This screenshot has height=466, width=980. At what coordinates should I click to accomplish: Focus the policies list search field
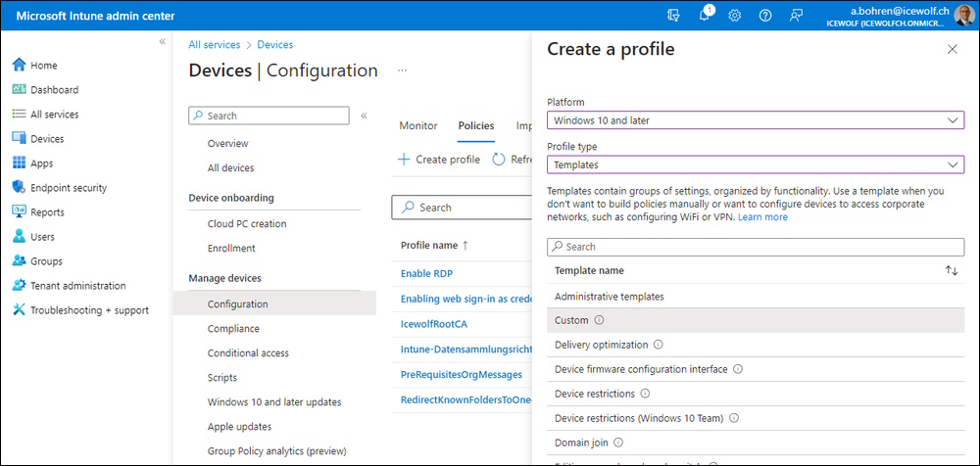[462, 208]
